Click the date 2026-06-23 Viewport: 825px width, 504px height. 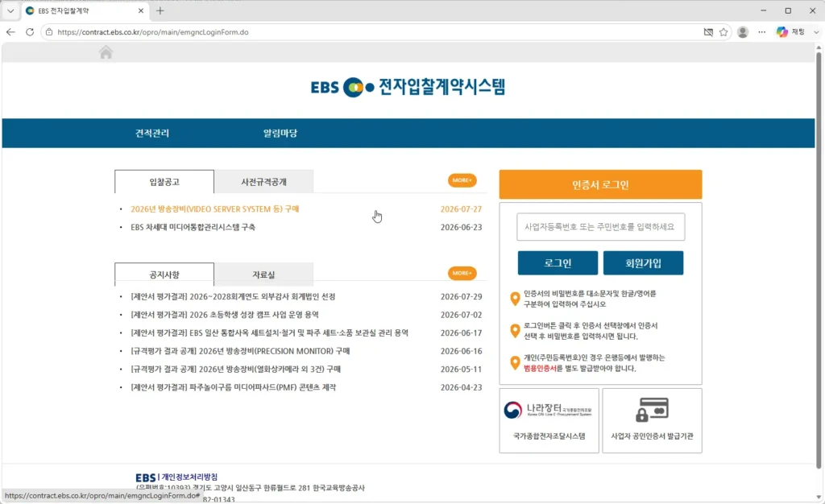coord(461,227)
